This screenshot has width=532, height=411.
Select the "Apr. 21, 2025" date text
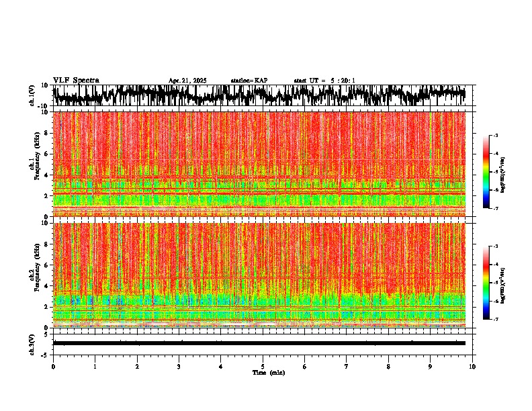click(x=187, y=81)
